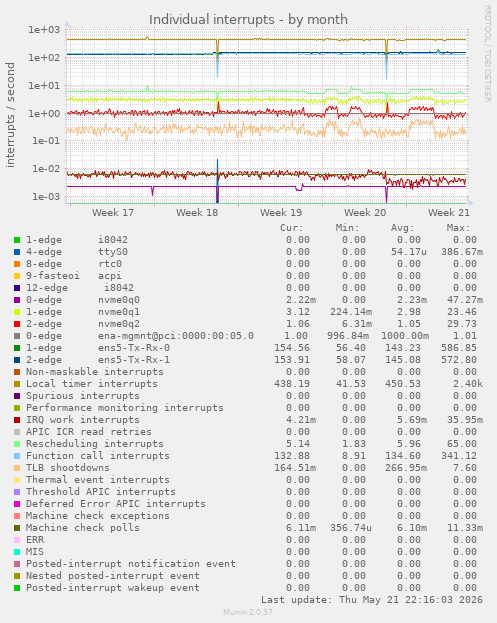Viewport: 497px width, 623px height.
Task: Click the 1e-03 y-axis tick label
Action: tap(46, 197)
